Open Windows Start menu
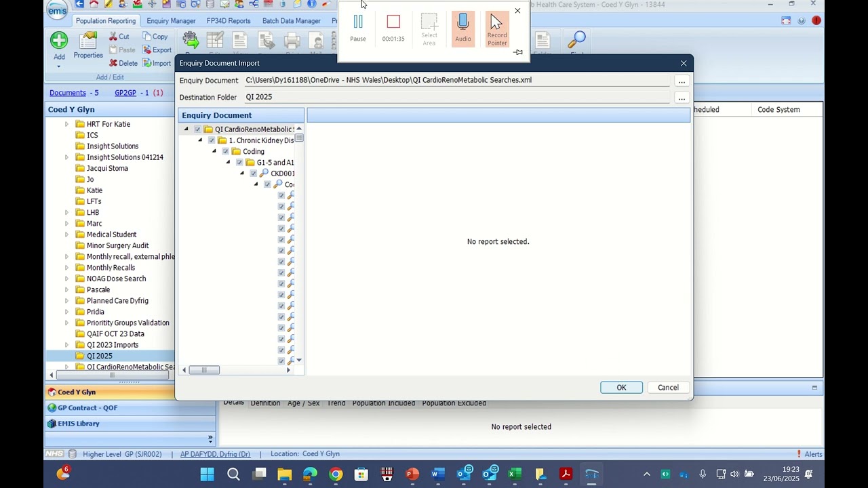 click(x=208, y=474)
